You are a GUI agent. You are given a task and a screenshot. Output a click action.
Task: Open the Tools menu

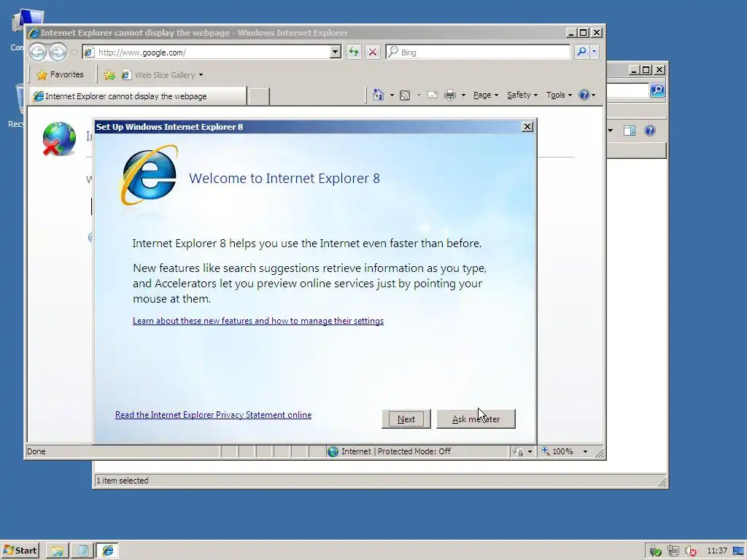click(x=559, y=95)
